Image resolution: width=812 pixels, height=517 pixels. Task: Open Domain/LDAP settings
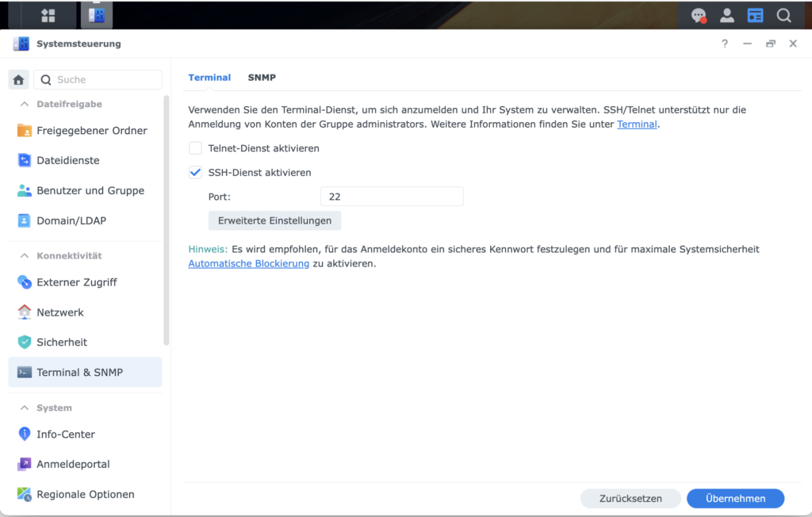click(85, 220)
